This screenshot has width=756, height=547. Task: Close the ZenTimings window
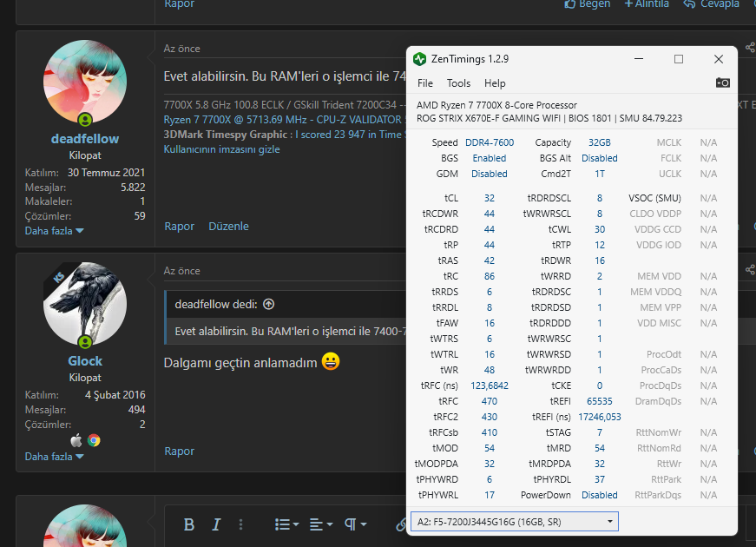(719, 59)
